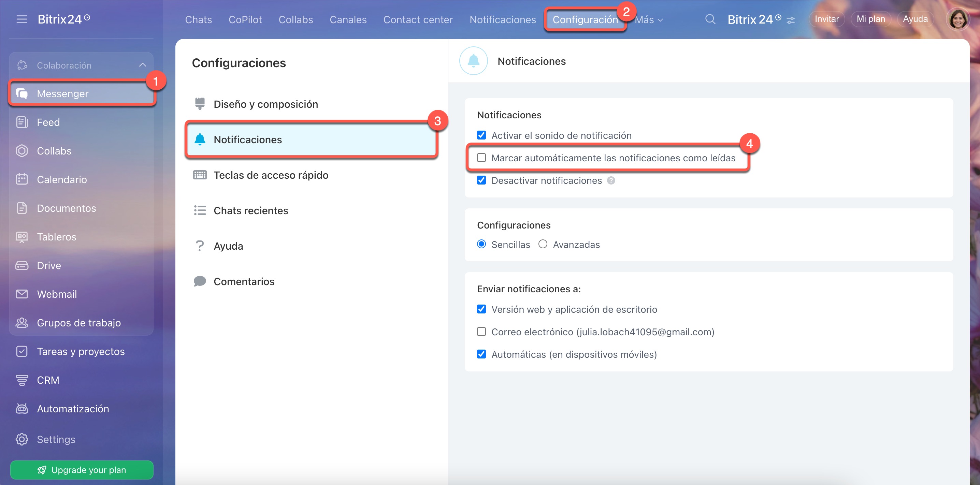This screenshot has height=485, width=980.
Task: Open Webmail from the sidebar label
Action: (57, 294)
